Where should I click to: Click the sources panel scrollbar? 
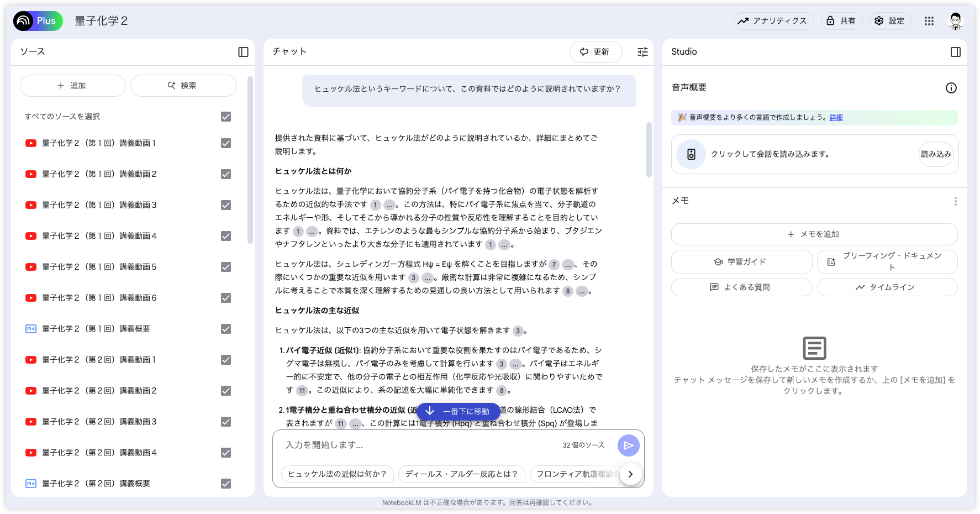(250, 160)
